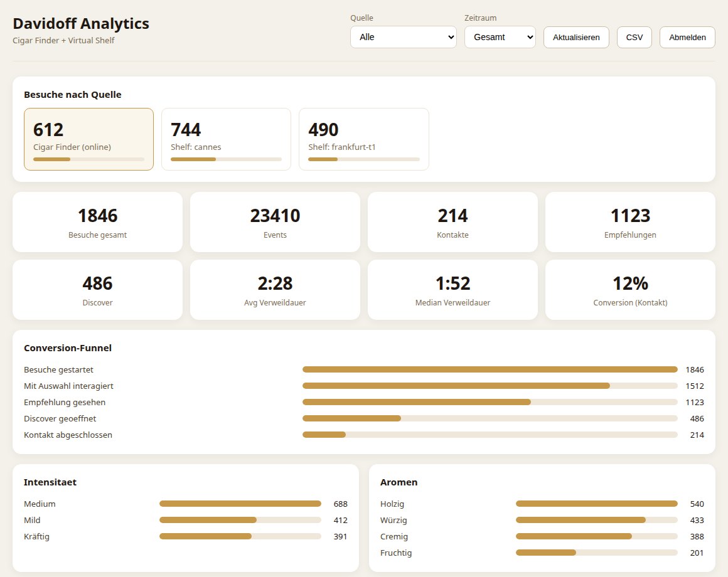Click the aroma value 540
728x577 pixels.
(x=697, y=504)
